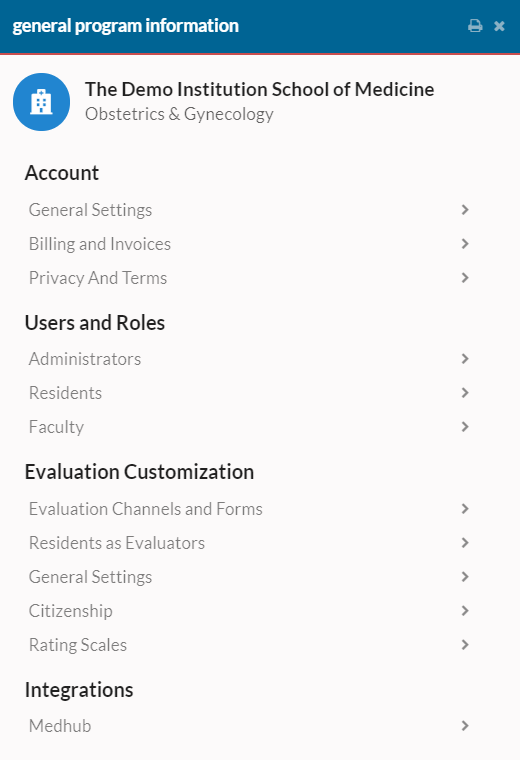Click the chevron beside Faculty
The width and height of the screenshot is (520, 760).
(465, 427)
